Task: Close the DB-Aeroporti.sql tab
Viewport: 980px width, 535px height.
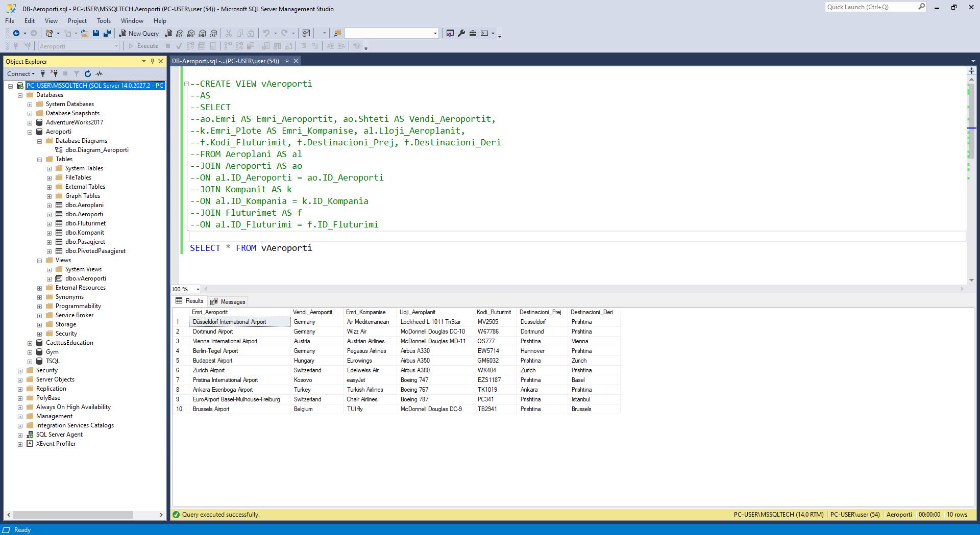Action: 296,61
